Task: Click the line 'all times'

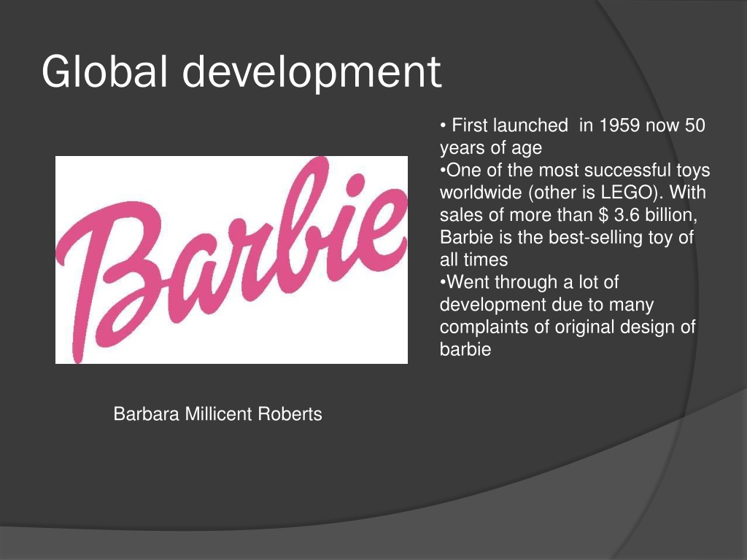Action: (x=473, y=260)
